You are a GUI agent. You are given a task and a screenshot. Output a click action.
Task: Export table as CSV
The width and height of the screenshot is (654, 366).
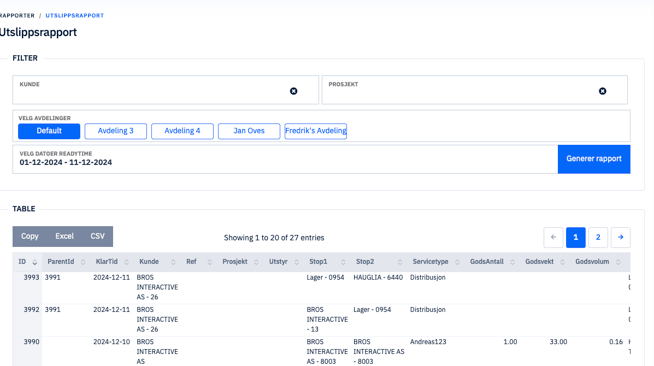click(97, 236)
